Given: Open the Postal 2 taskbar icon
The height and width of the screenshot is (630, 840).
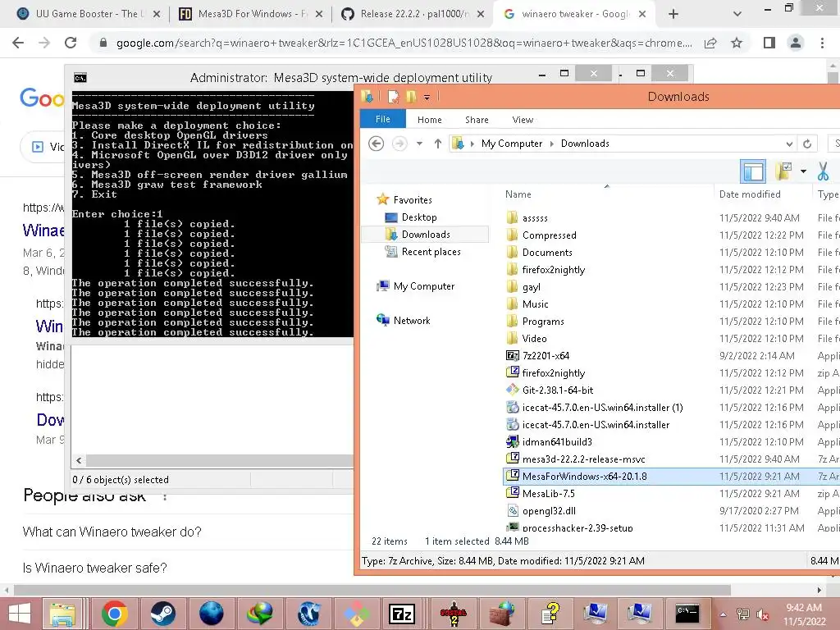Looking at the screenshot, I should coord(453,614).
